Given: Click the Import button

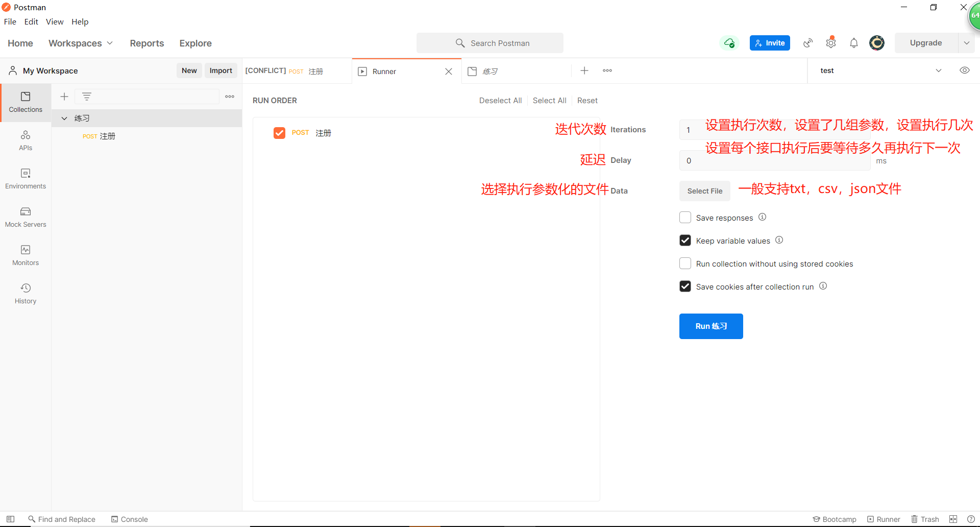Looking at the screenshot, I should coord(221,70).
